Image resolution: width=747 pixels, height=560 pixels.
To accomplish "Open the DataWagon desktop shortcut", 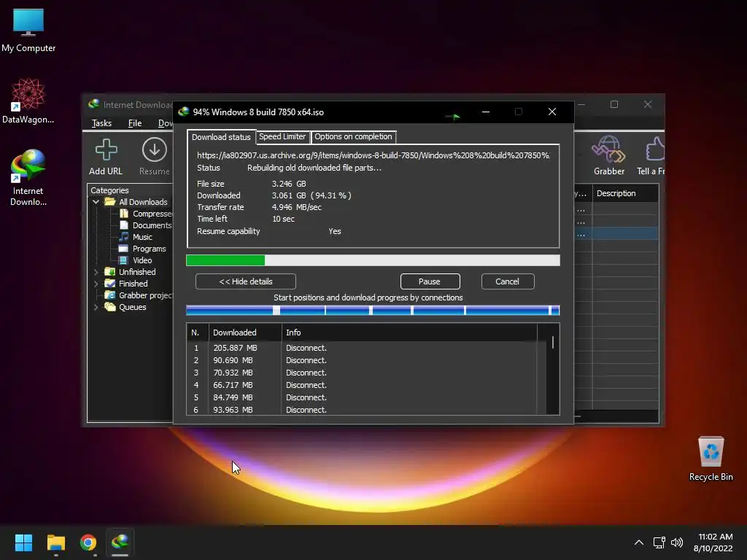I will [28, 101].
